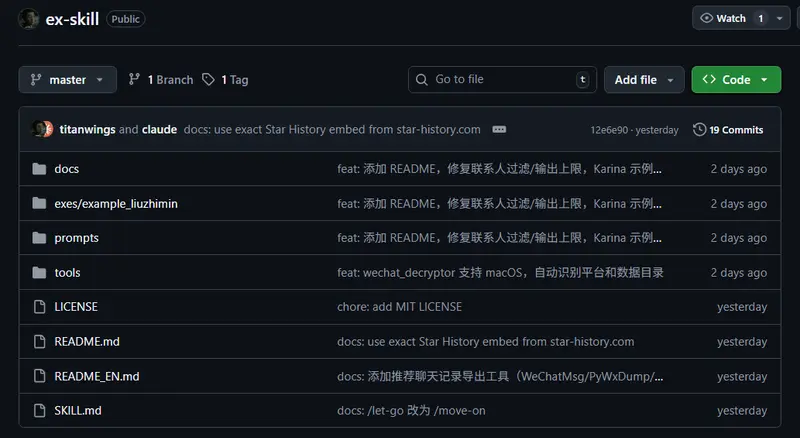This screenshot has width=800, height=438.
Task: Open tools commit 'feat: wechat_decryptor 支持 macOS'
Action: [x=501, y=273]
